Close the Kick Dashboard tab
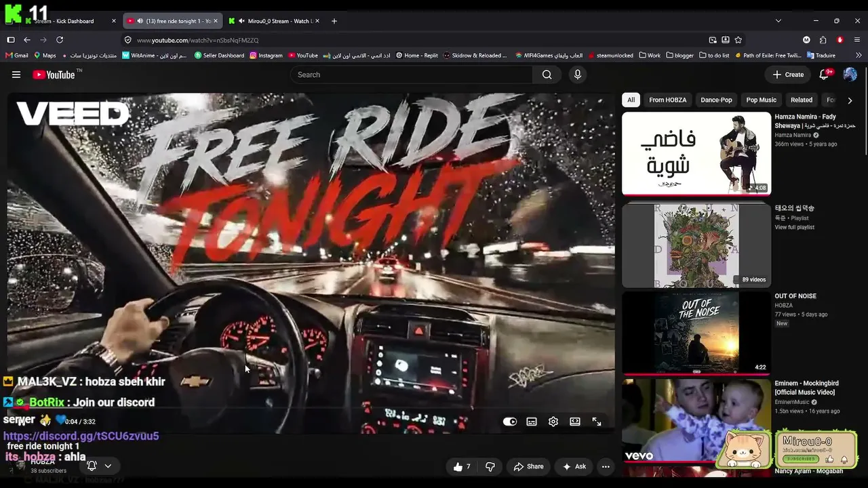Image resolution: width=868 pixels, height=488 pixels. click(x=114, y=21)
